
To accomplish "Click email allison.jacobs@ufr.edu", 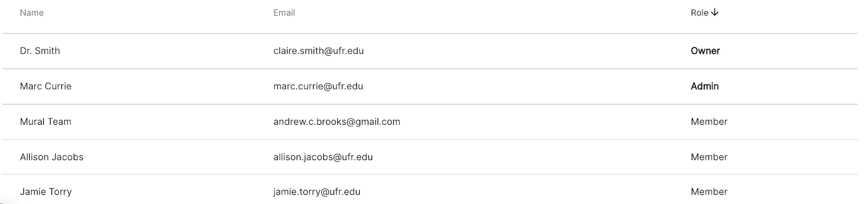I will click(x=323, y=157).
